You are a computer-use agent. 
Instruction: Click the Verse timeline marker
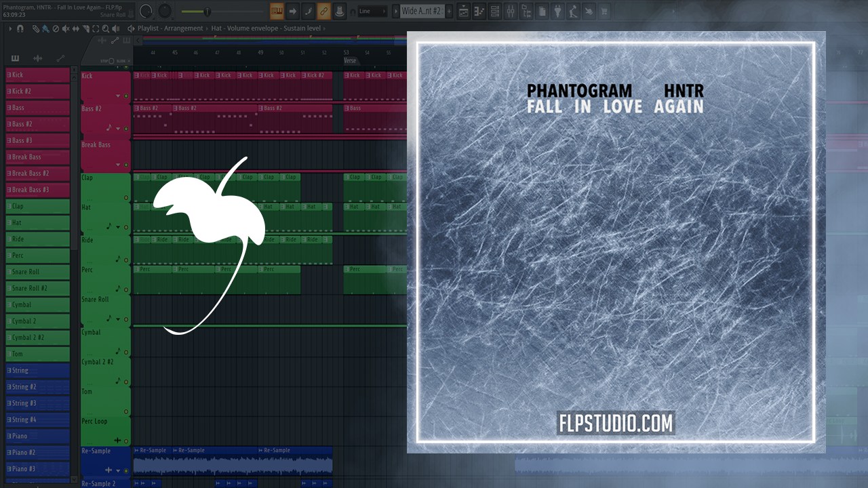(x=350, y=60)
